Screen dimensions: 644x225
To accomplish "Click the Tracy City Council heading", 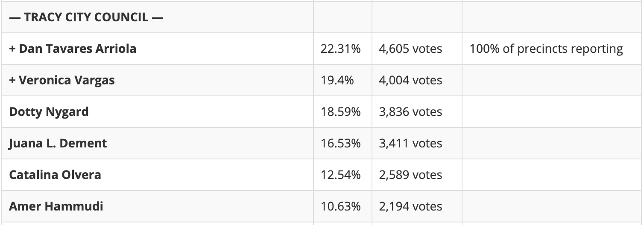I will click(x=86, y=17).
